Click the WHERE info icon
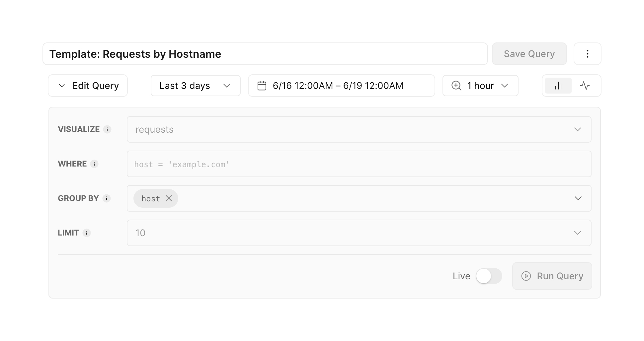Viewport: 644px width, 341px height. (x=94, y=164)
